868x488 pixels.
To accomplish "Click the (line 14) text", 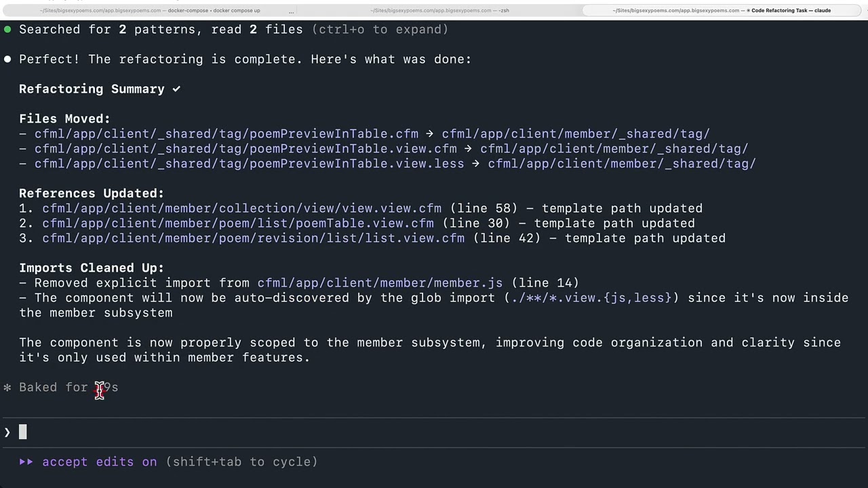I will [x=545, y=283].
